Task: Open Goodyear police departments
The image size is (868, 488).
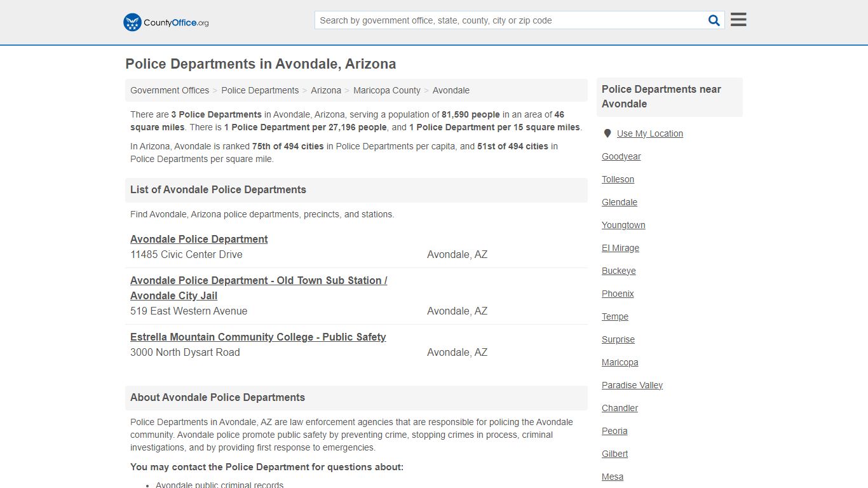Action: 621,156
